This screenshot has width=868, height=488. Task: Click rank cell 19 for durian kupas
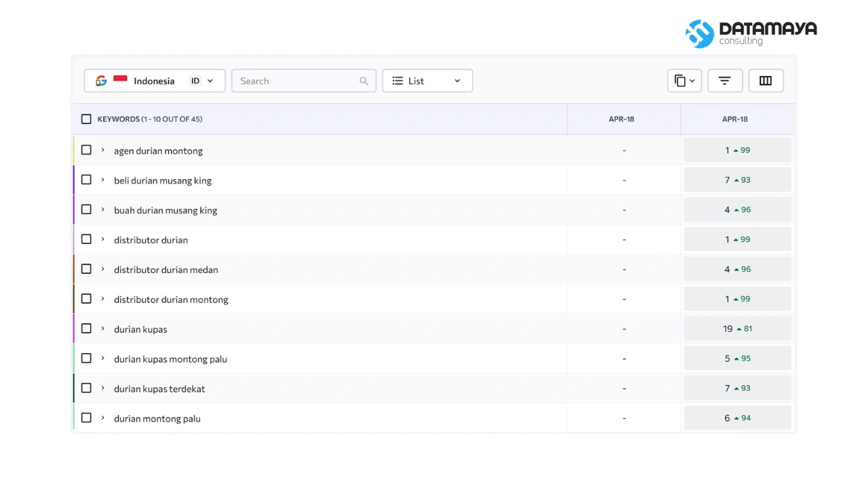[738, 329]
